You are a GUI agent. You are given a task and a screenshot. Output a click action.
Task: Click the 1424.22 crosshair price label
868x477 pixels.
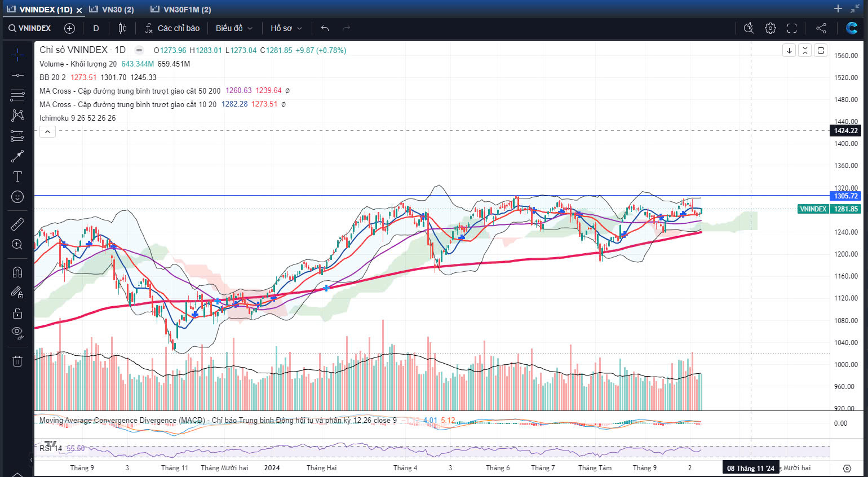pos(845,130)
